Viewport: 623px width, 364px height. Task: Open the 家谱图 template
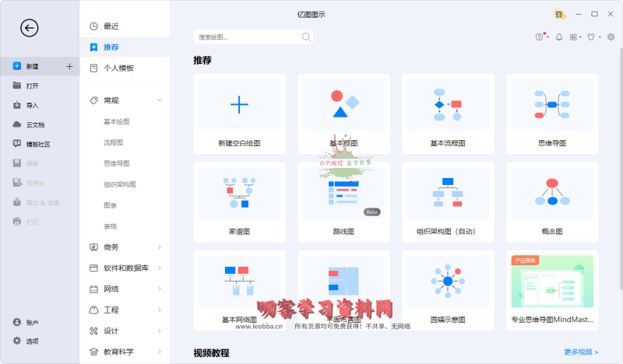[240, 202]
